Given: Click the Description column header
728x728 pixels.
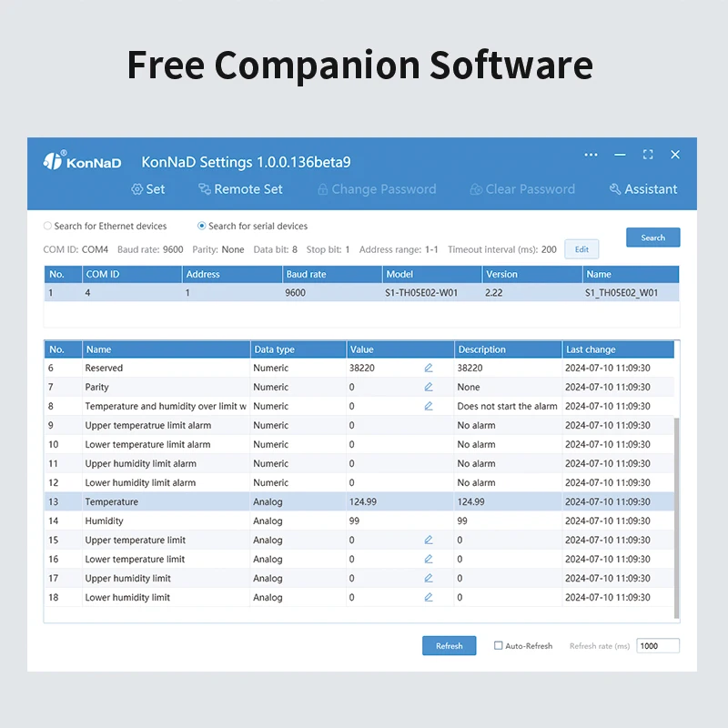Looking at the screenshot, I should 508,349.
